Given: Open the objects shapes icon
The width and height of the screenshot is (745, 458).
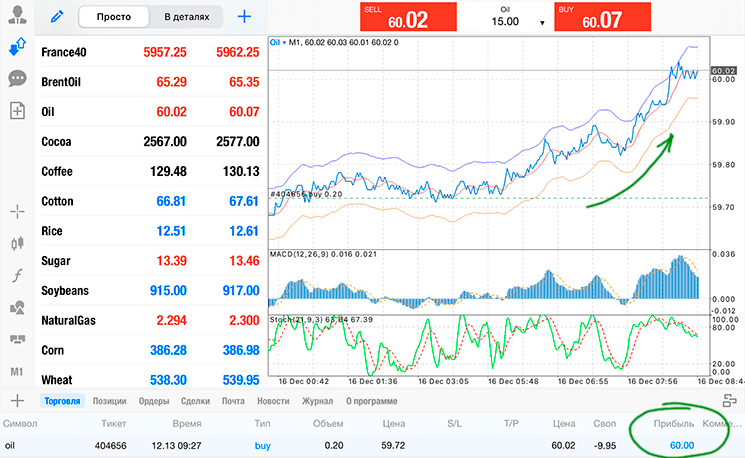Looking at the screenshot, I should click(x=18, y=307).
